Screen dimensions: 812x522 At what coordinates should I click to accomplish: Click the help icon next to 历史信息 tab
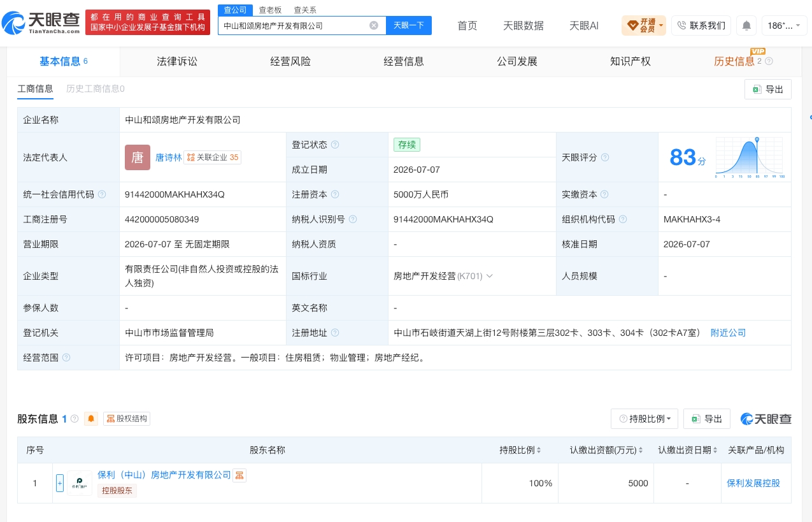tap(769, 61)
